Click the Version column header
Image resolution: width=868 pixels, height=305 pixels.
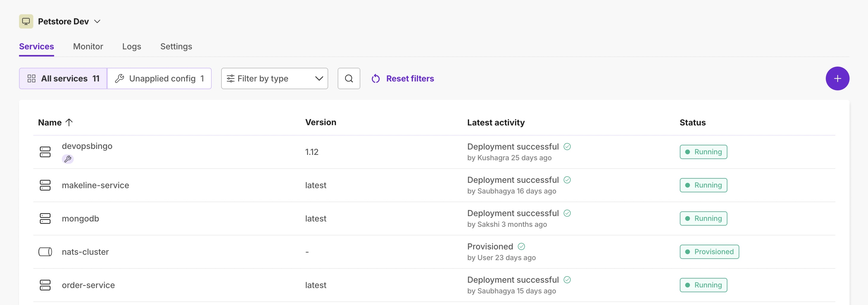[x=321, y=122]
